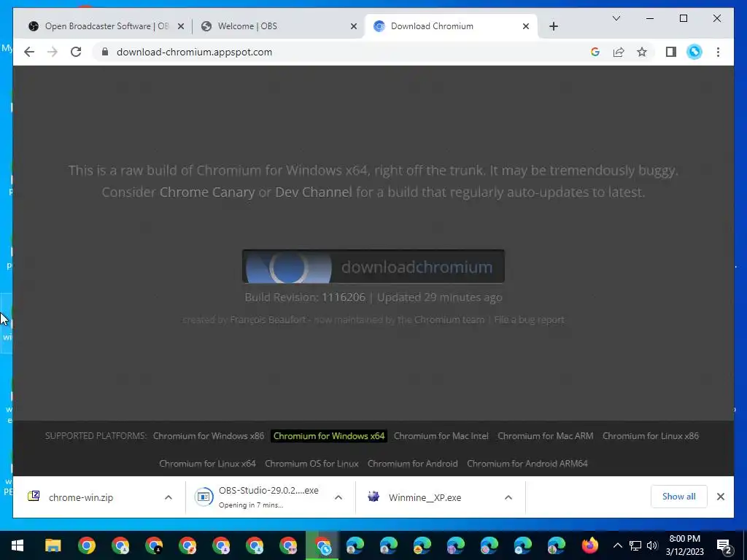This screenshot has height=560, width=747.
Task: Select Chromium for Windows x86 platform
Action: 208,436
